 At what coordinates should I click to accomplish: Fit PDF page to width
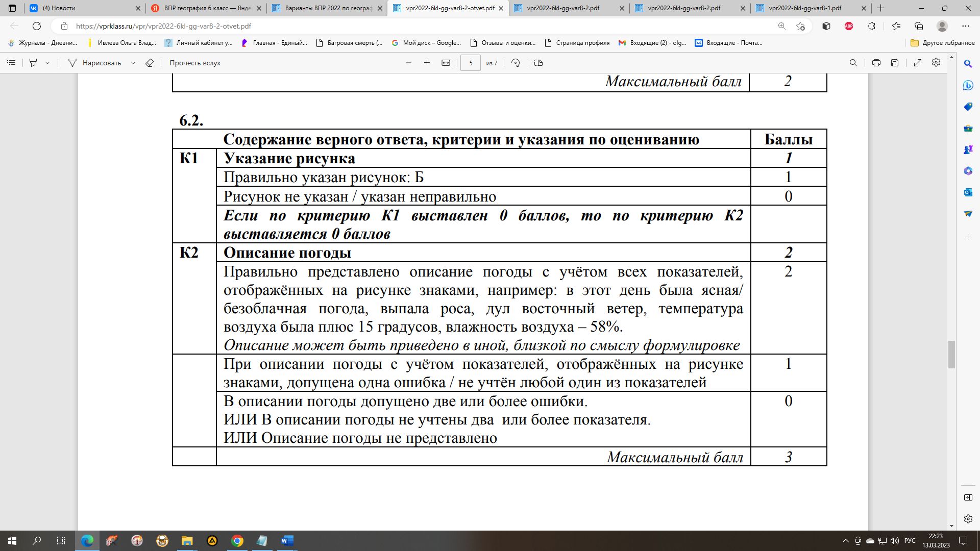click(446, 63)
